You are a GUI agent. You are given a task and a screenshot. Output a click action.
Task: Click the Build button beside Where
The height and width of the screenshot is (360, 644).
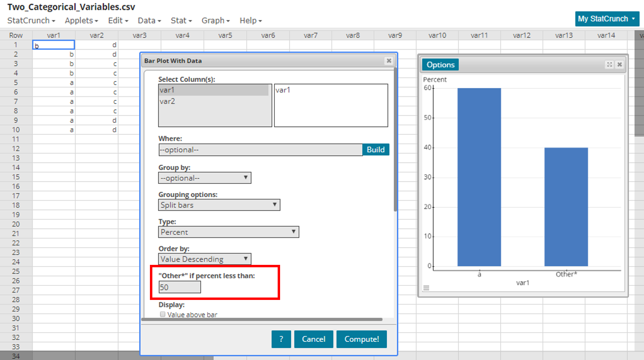pyautogui.click(x=375, y=150)
